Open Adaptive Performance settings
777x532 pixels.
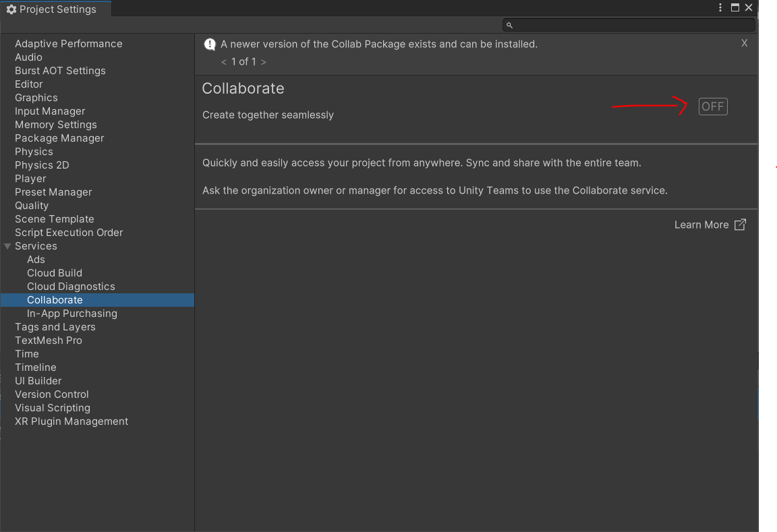68,44
